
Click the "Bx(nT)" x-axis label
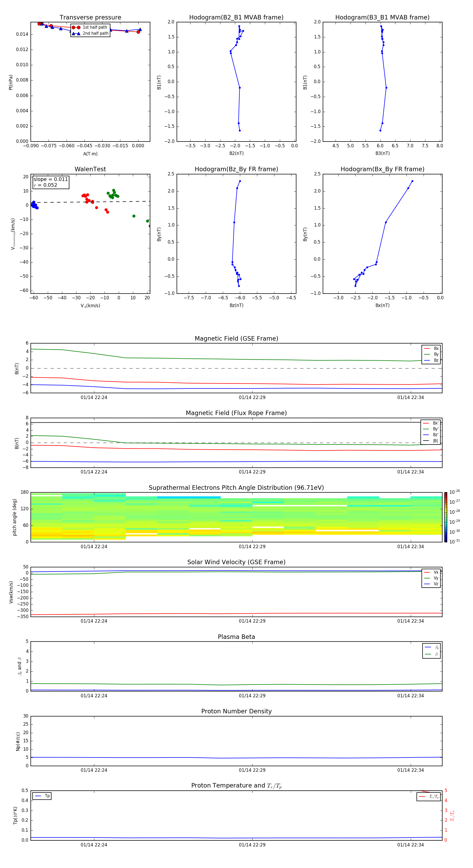pyautogui.click(x=382, y=305)
